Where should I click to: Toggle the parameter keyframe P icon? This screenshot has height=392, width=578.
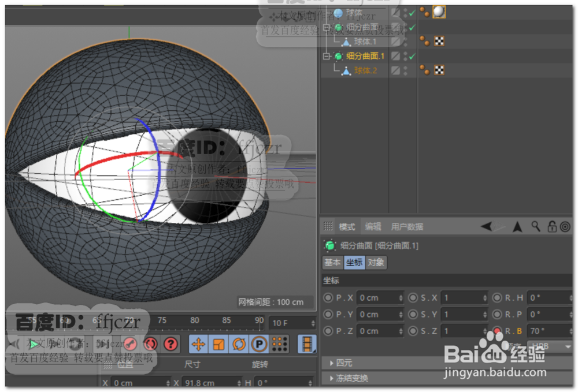click(x=259, y=345)
